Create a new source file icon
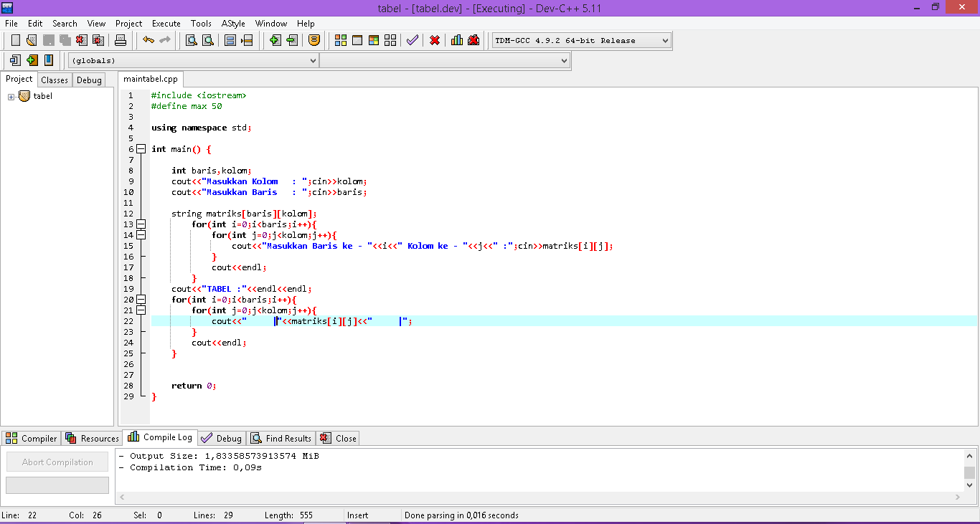Screen dimensions: 980x524 15,40
